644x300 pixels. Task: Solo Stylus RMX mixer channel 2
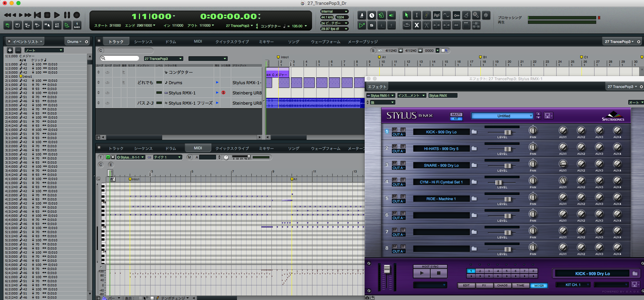[403, 146]
